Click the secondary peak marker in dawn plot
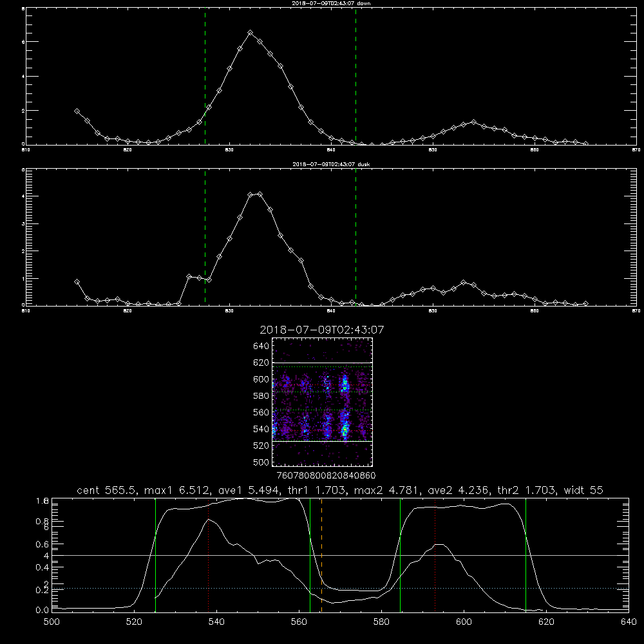This screenshot has height=644, width=644. 473,122
